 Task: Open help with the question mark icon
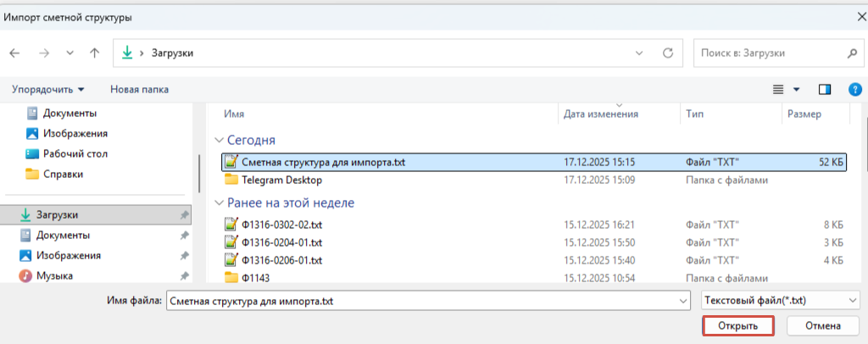click(854, 90)
